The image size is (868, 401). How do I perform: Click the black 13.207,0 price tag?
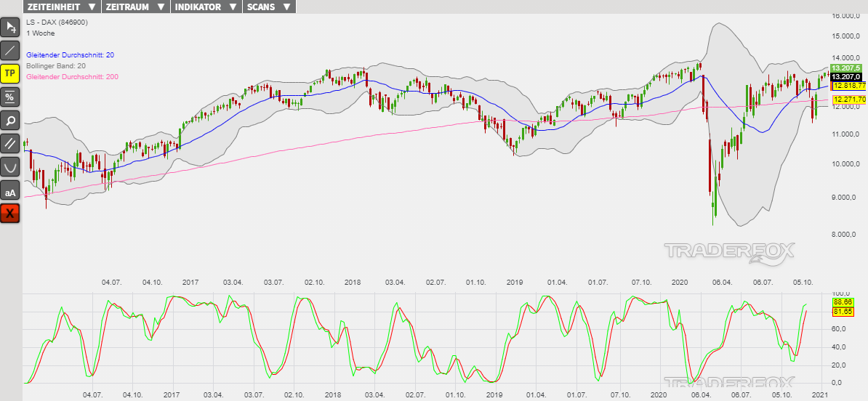pos(846,76)
